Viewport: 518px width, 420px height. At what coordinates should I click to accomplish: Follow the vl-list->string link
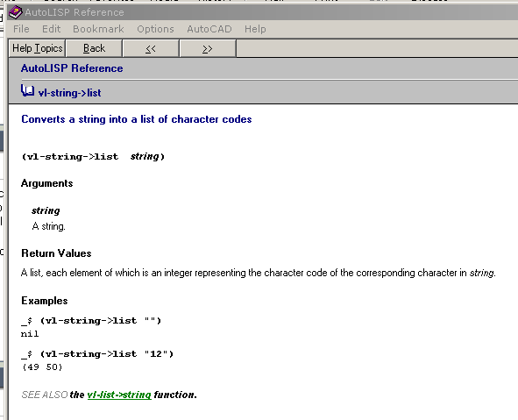[119, 395]
